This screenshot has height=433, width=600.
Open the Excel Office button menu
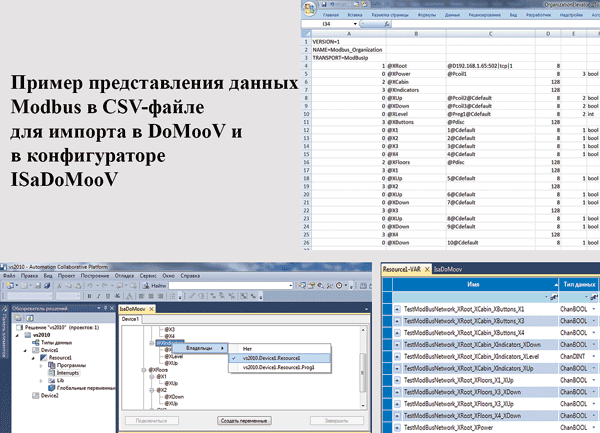tap(310, 8)
